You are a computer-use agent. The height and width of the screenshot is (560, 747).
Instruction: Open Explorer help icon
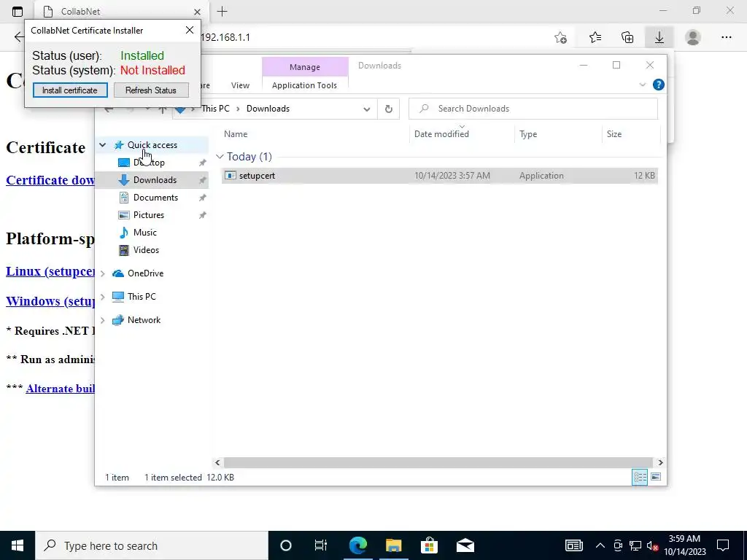659,85
